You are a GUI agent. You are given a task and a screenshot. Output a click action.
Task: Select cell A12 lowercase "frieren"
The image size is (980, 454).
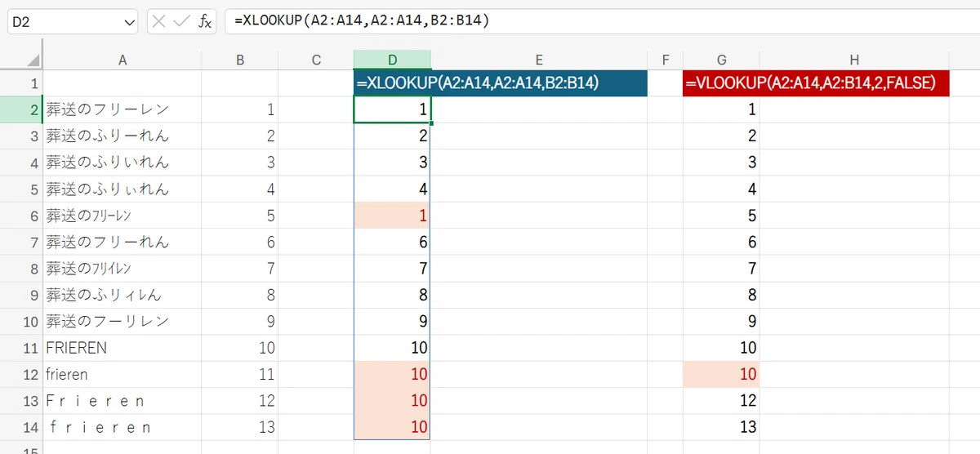(x=122, y=374)
